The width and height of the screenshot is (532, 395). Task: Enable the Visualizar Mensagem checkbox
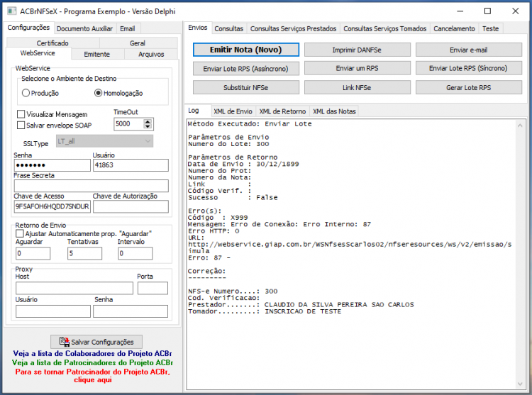coord(21,114)
